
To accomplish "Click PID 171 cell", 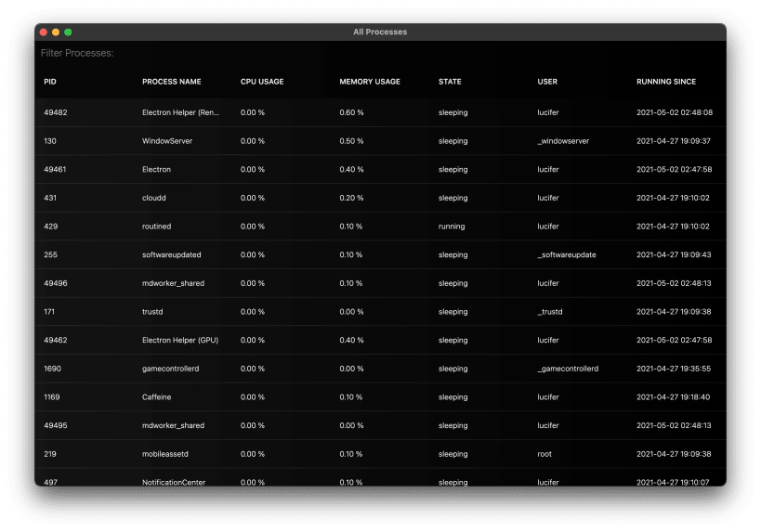I will pos(49,312).
